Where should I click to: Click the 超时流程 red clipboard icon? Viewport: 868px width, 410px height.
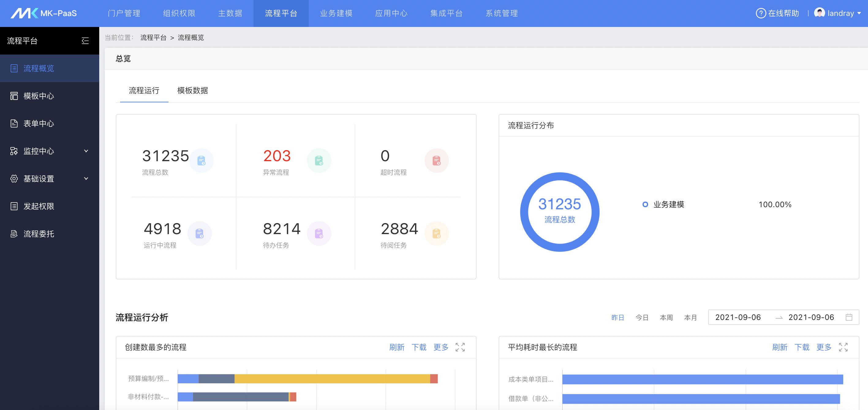(x=436, y=161)
